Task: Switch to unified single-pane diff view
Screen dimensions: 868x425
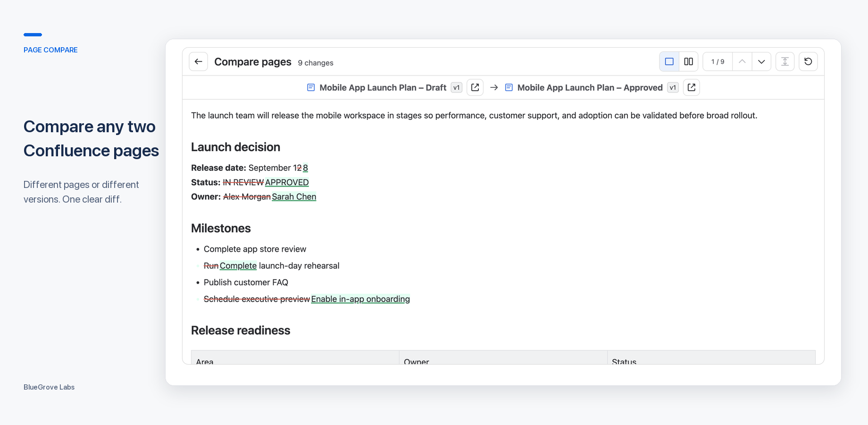Action: (669, 61)
